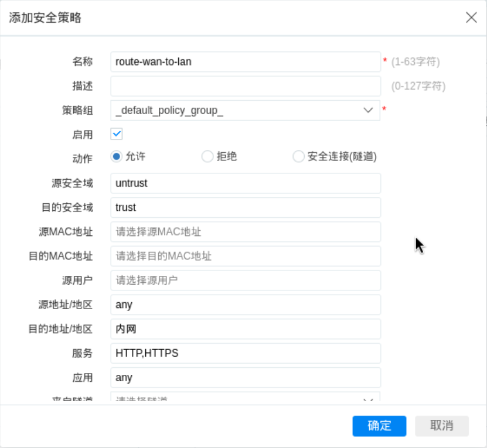The image size is (487, 448).
Task: Toggle the 启用 checkbox
Action: click(117, 134)
